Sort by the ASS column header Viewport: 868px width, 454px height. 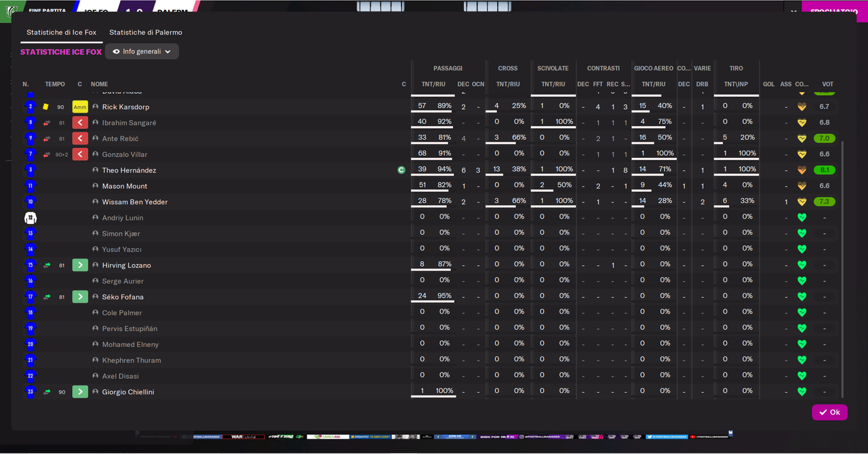786,84
